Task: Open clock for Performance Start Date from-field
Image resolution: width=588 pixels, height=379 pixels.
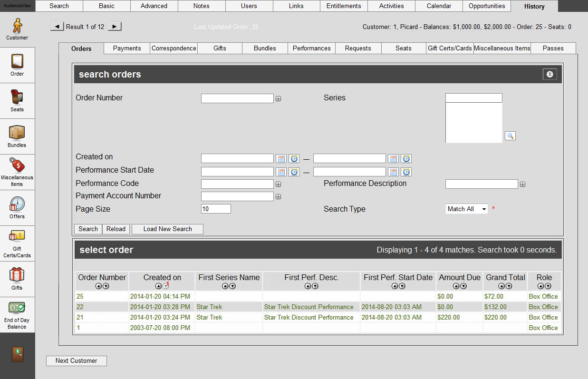Action: 294,172
